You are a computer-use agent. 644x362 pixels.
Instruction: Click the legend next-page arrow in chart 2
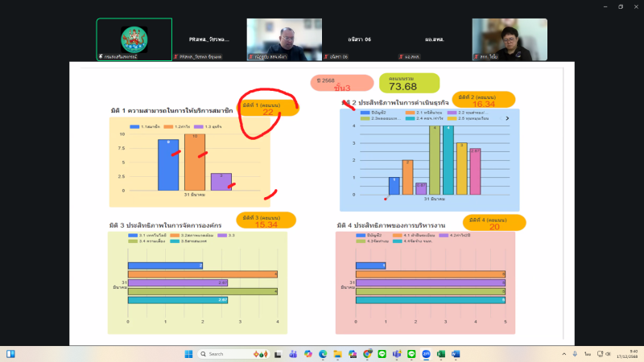click(507, 118)
